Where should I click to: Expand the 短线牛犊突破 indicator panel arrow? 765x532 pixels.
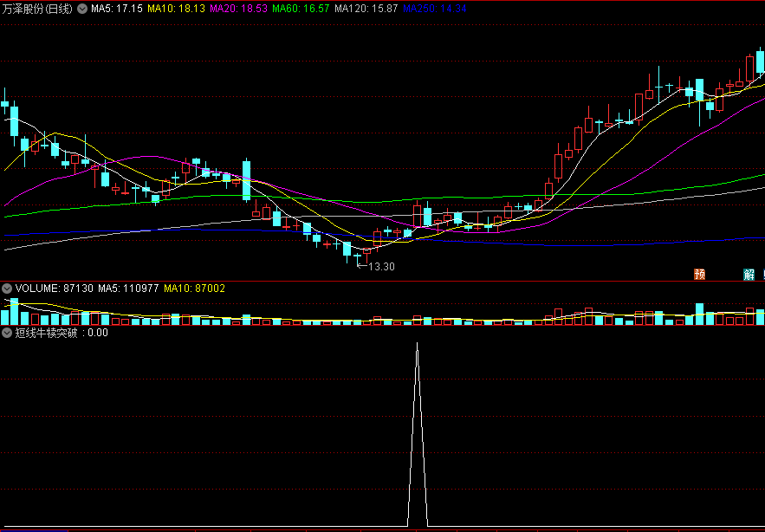7,334
